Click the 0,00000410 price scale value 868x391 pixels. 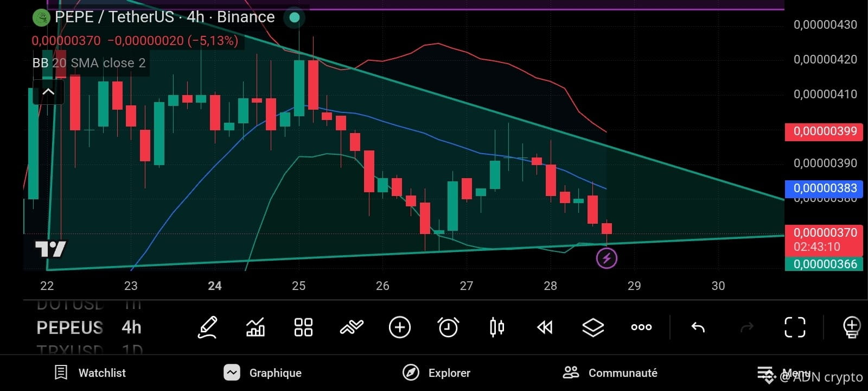point(825,94)
